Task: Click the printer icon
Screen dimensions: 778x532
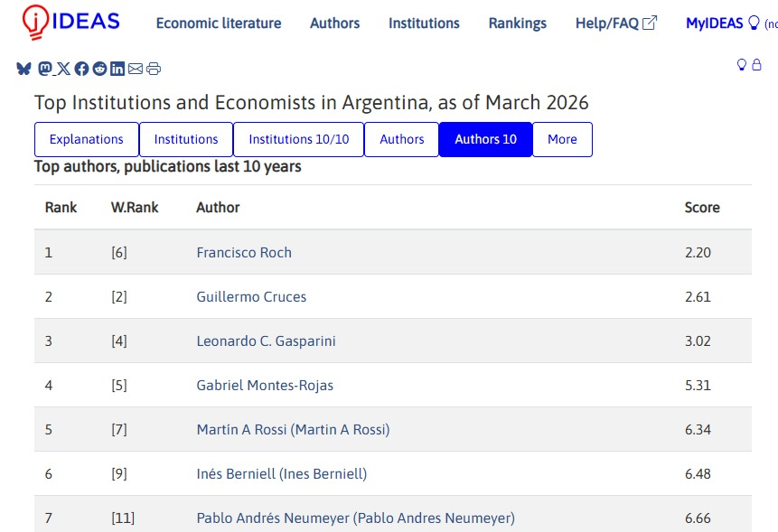Action: tap(154, 69)
